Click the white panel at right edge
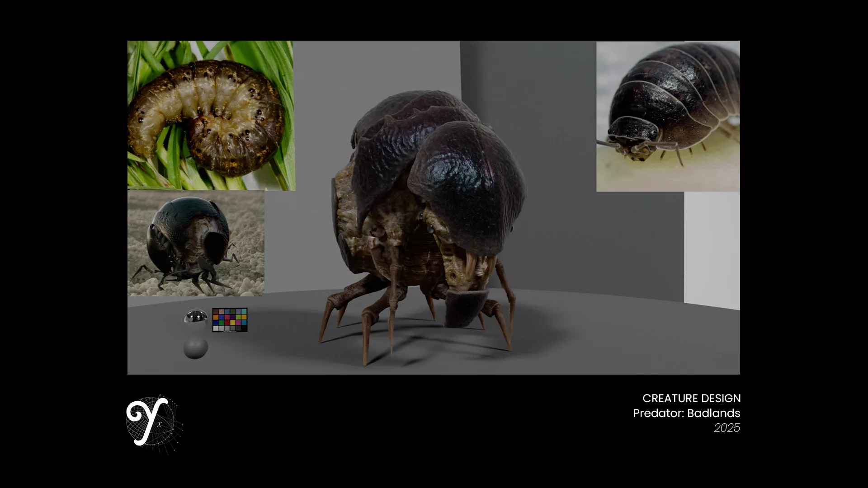 (x=712, y=249)
